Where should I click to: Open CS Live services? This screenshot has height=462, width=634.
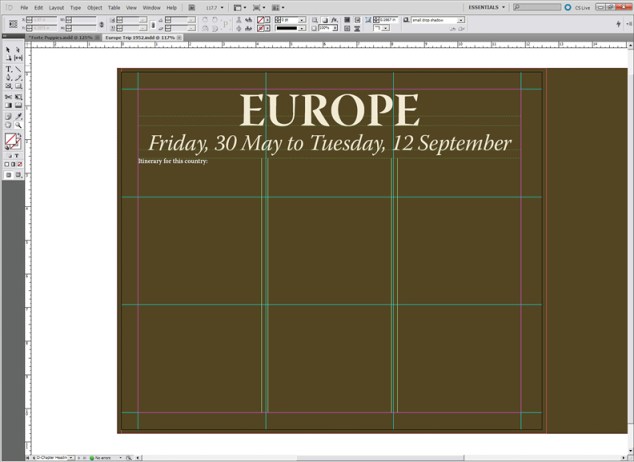point(582,7)
